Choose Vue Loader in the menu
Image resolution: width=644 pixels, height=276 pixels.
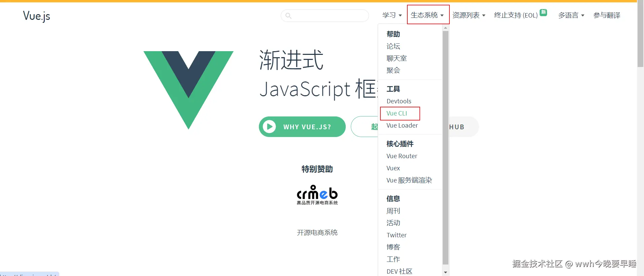(402, 125)
